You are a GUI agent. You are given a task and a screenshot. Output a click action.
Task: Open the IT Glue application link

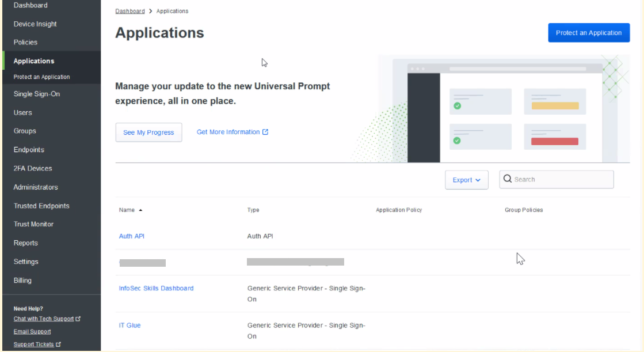(x=129, y=325)
